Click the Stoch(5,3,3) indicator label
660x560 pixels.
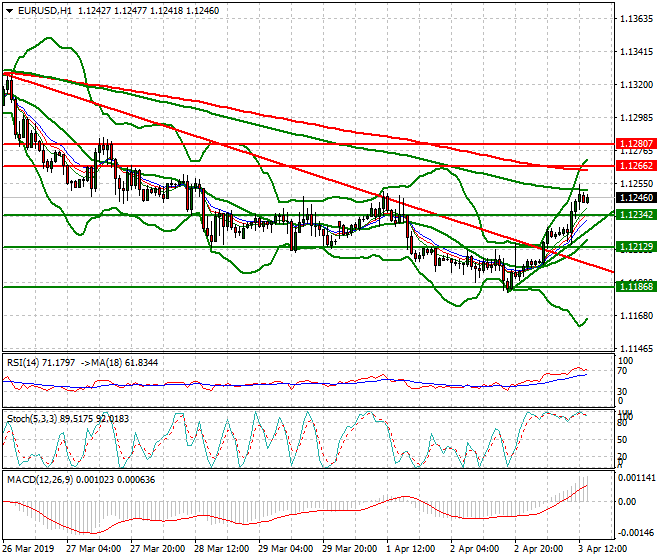pyautogui.click(x=32, y=418)
